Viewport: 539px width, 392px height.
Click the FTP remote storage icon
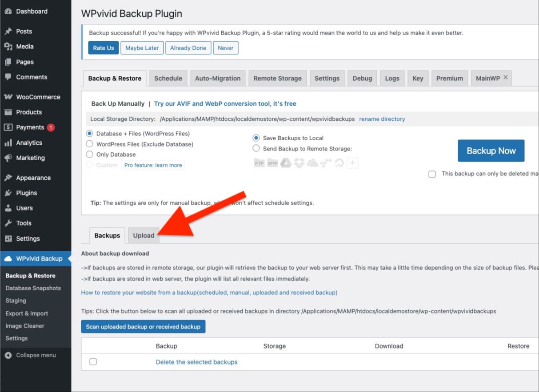259,163
